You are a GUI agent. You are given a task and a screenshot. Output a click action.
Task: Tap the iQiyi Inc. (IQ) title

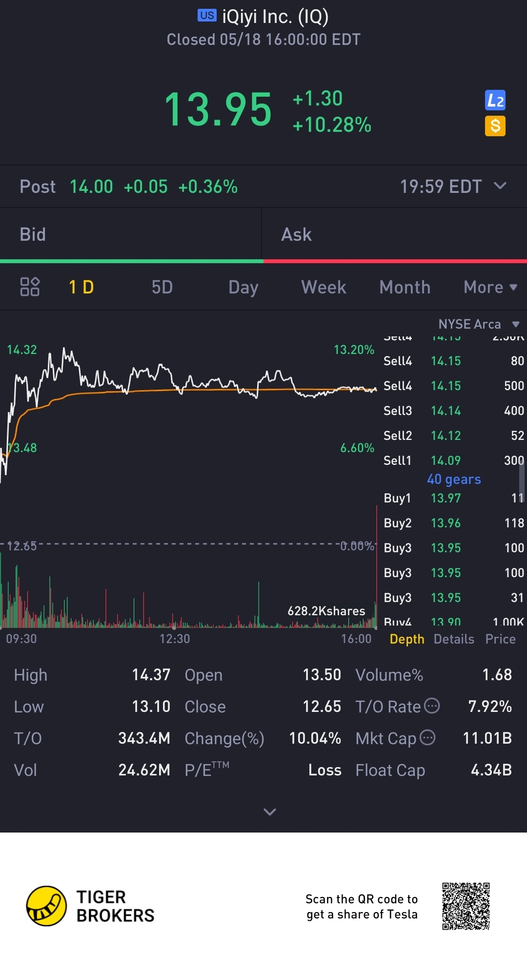(x=275, y=17)
